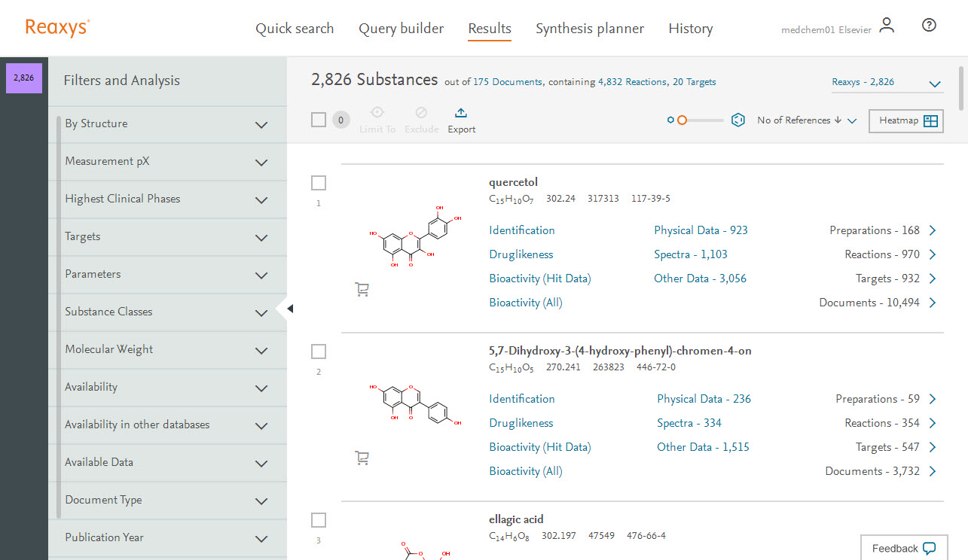
Task: Toggle the select-all checkbox in toolbar
Action: pos(319,120)
